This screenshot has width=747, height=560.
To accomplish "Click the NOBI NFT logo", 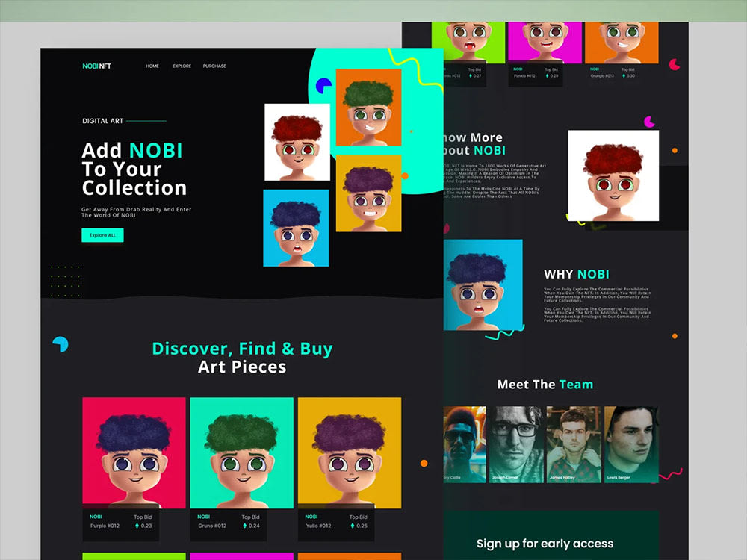I will tap(96, 66).
